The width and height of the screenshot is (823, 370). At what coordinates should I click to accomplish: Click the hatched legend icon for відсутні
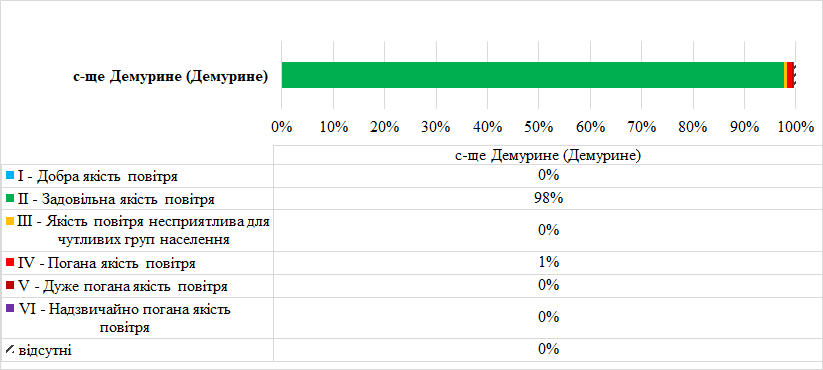tap(9, 348)
